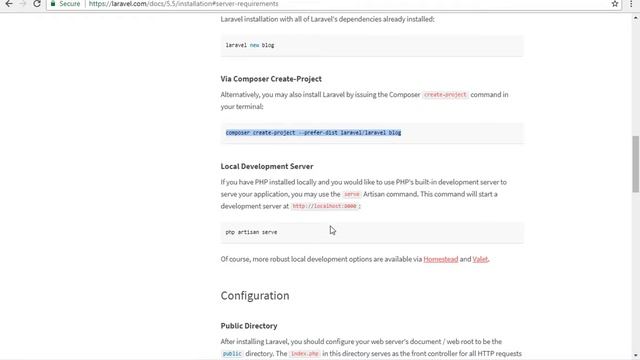This screenshot has height=360, width=640.
Task: Go back with the browser back arrow
Action: point(9,4)
